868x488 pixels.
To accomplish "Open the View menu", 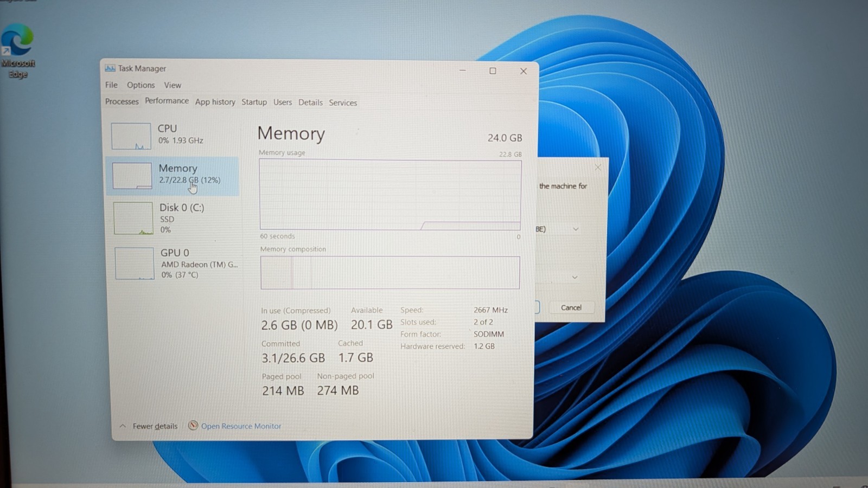I will (173, 85).
